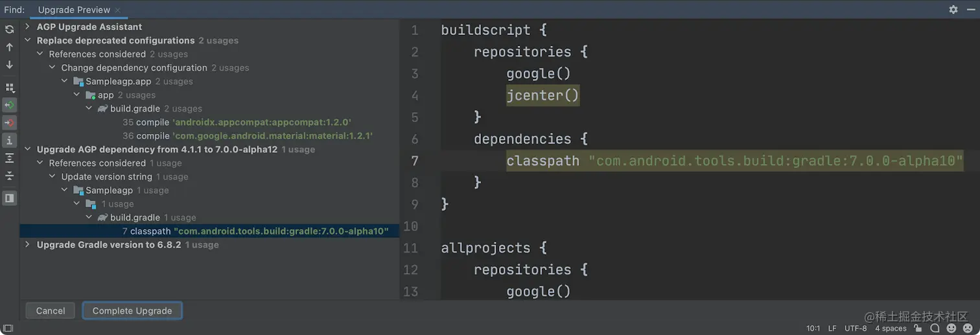The width and height of the screenshot is (980, 335).
Task: Click 'buildscript {' on line 1
Action: (x=494, y=30)
